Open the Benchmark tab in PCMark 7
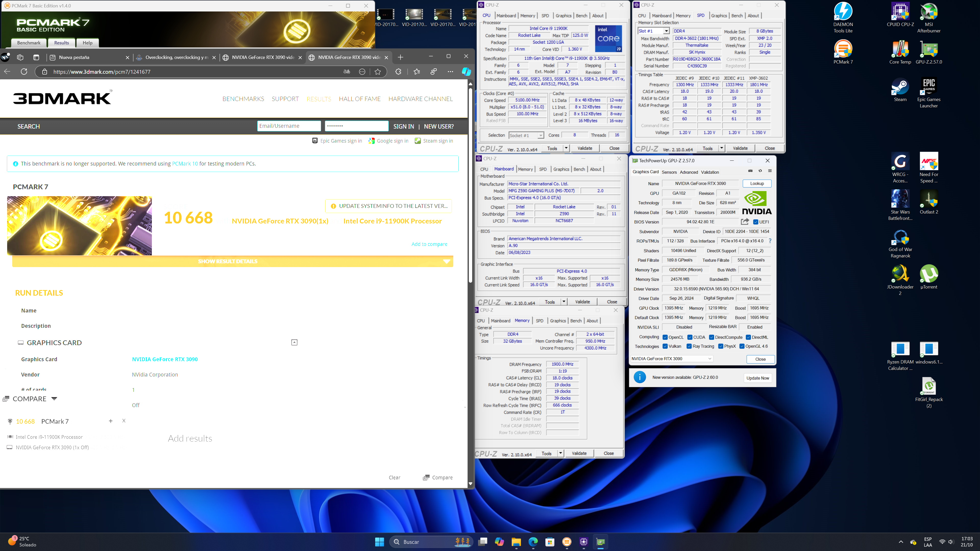 29,43
